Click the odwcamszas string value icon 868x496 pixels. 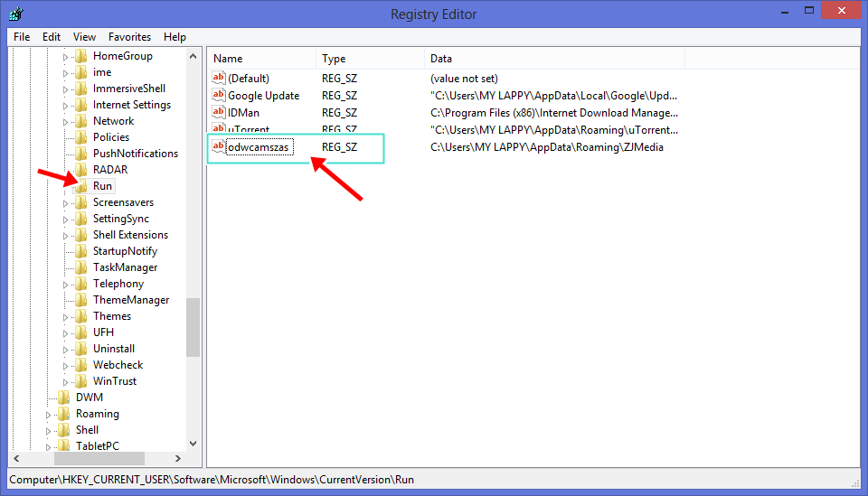click(219, 146)
